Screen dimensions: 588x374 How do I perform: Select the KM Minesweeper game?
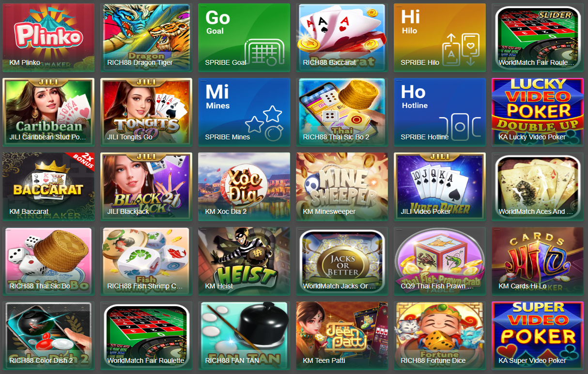click(x=341, y=187)
